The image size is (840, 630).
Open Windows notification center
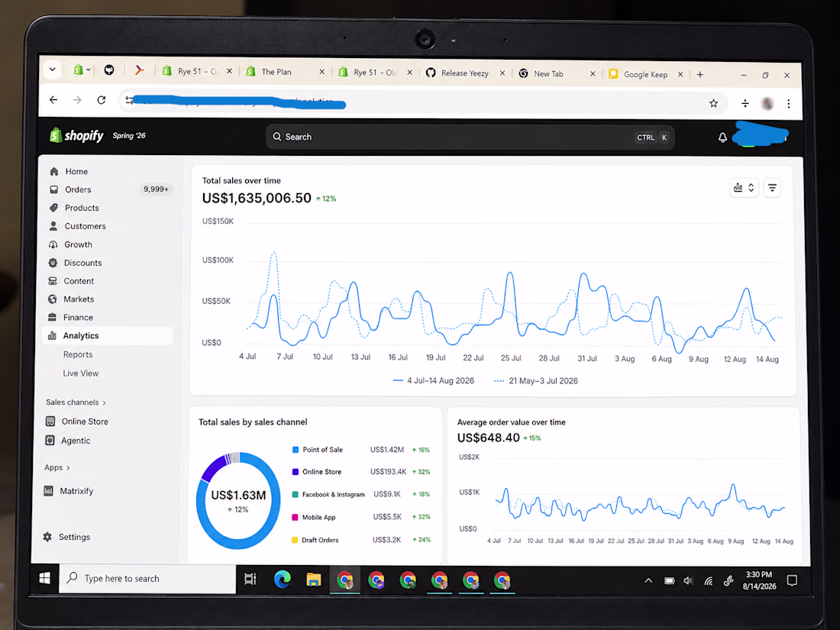coord(792,580)
